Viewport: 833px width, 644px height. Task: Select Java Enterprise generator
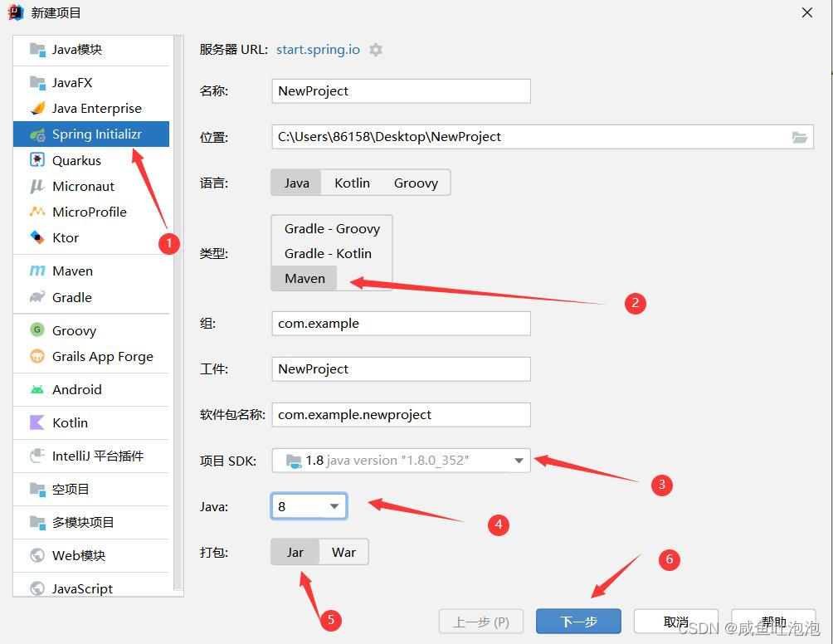[x=91, y=109]
